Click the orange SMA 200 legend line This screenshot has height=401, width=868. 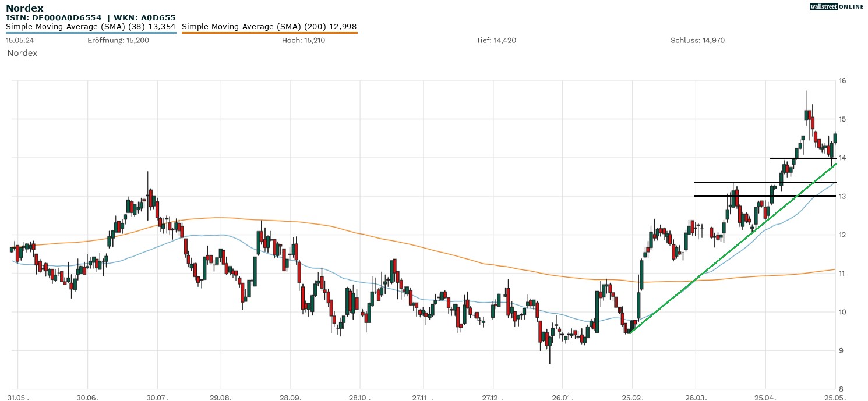pos(269,33)
